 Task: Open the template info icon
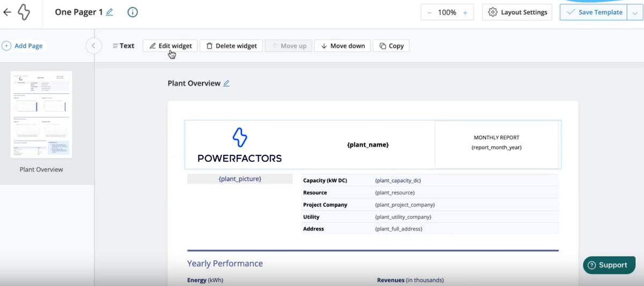pyautogui.click(x=132, y=12)
